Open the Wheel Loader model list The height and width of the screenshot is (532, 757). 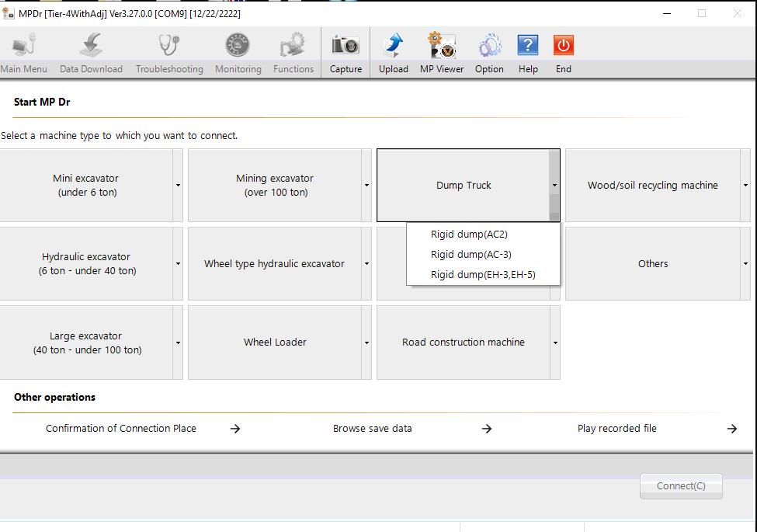366,342
